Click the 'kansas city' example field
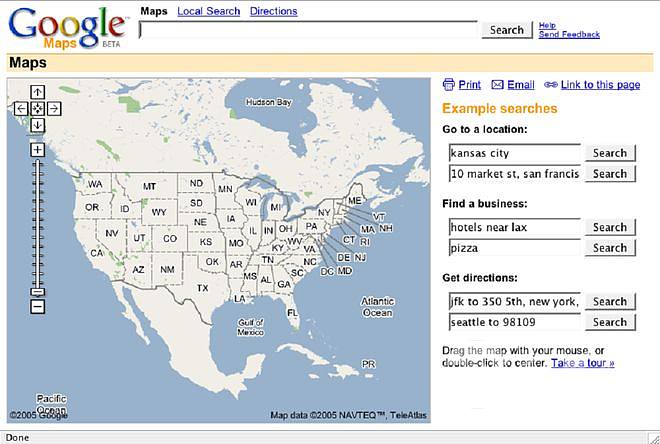The image size is (660, 444). (x=515, y=153)
